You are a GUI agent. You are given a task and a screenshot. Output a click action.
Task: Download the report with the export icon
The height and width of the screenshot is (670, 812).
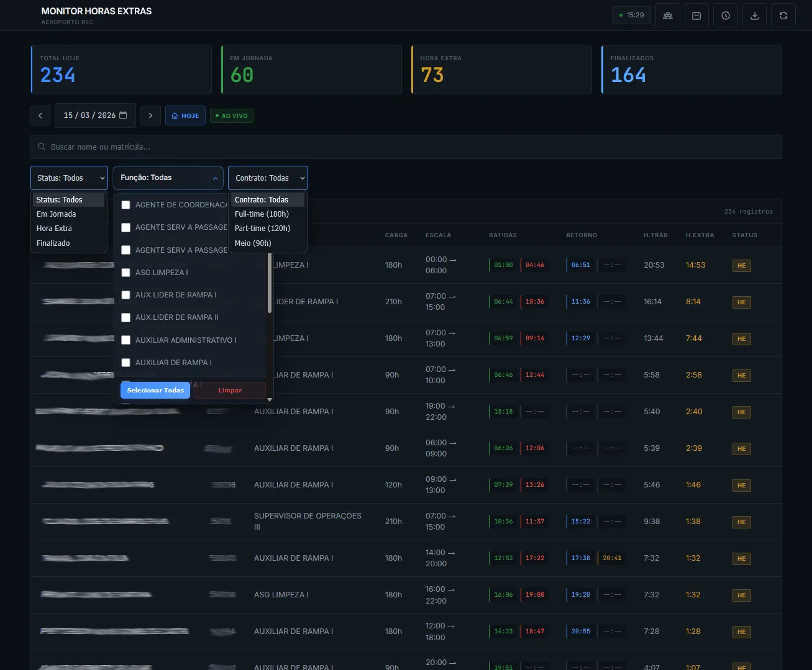(755, 16)
